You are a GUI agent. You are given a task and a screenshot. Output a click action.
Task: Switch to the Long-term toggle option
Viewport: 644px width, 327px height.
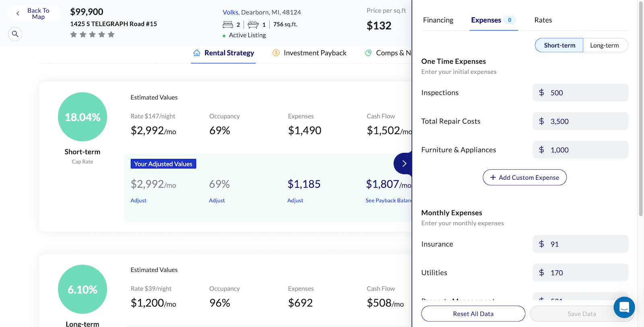604,45
